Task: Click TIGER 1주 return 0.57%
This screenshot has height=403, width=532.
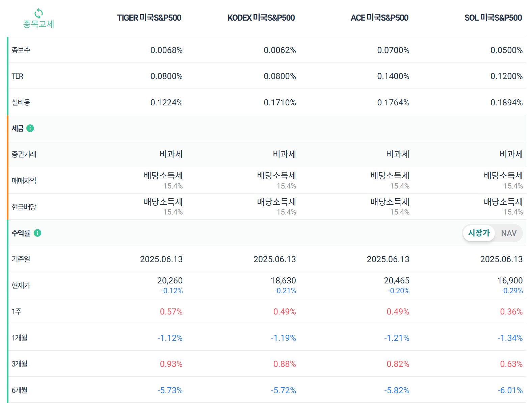Action: pyautogui.click(x=171, y=312)
